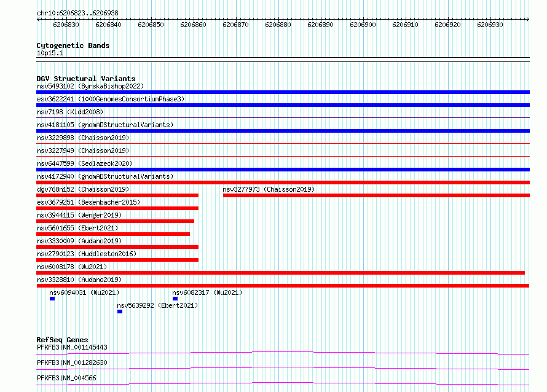Click the nsv5493102 (ByrskaBishop2022) variant label
Image resolution: width=547 pixels, height=392 pixels.
click(90, 86)
